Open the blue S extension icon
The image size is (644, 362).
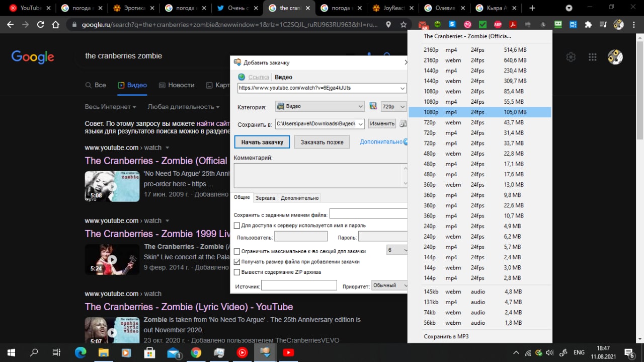click(x=453, y=25)
